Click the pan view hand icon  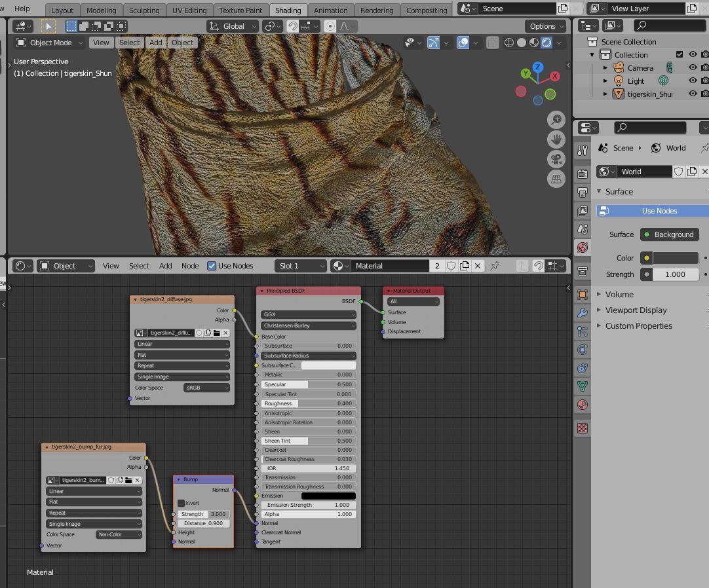[x=556, y=139]
